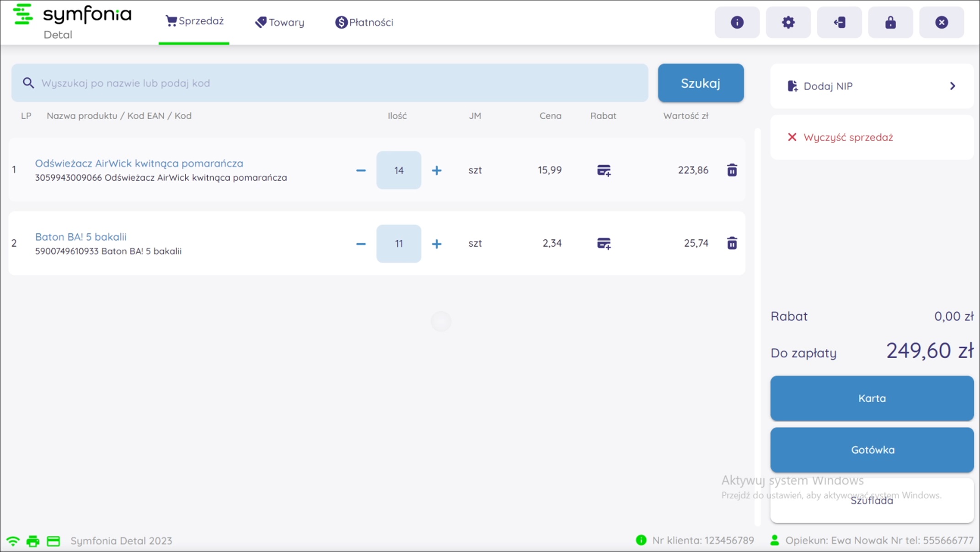
Task: Switch to the Towary tab
Action: [279, 22]
